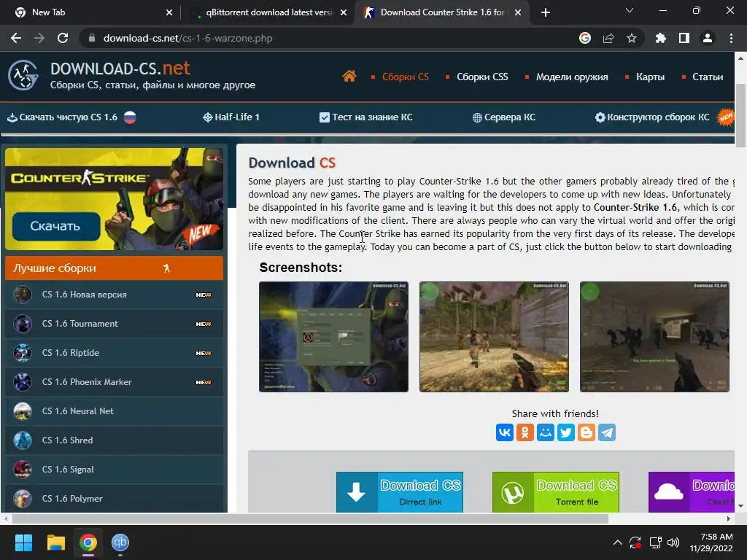Click the address bar URL field

333,38
